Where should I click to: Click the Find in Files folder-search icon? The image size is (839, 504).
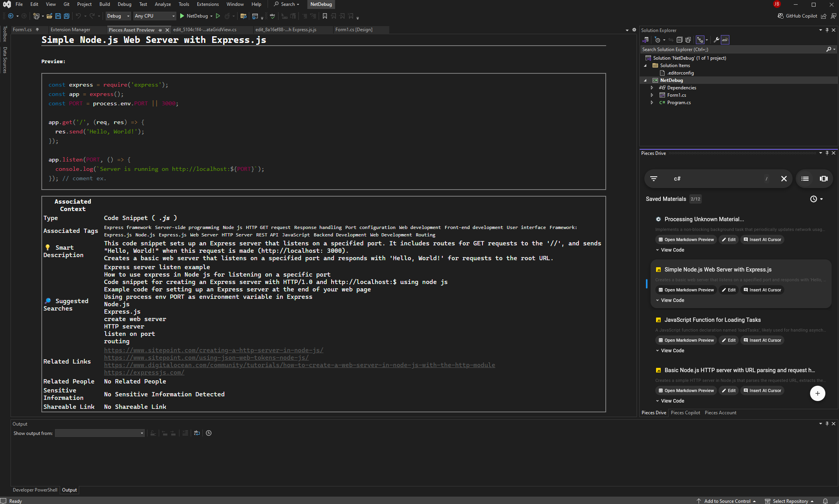tap(243, 16)
